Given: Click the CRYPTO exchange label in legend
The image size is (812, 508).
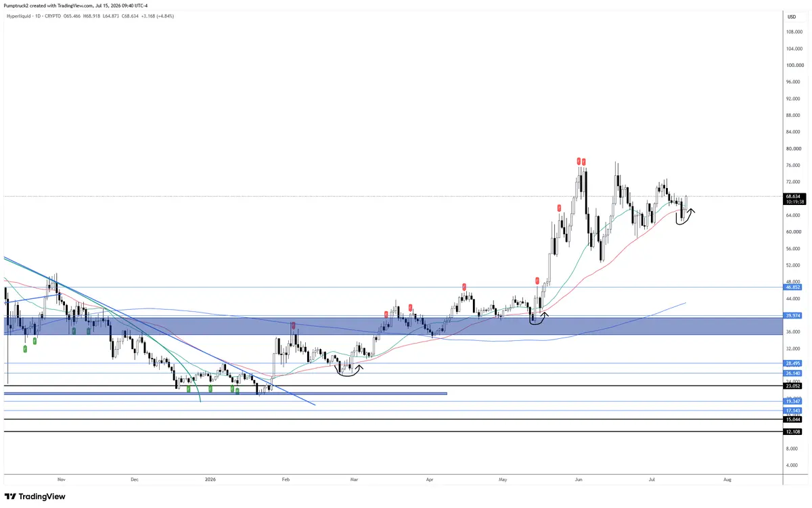Looking at the screenshot, I should pos(53,16).
